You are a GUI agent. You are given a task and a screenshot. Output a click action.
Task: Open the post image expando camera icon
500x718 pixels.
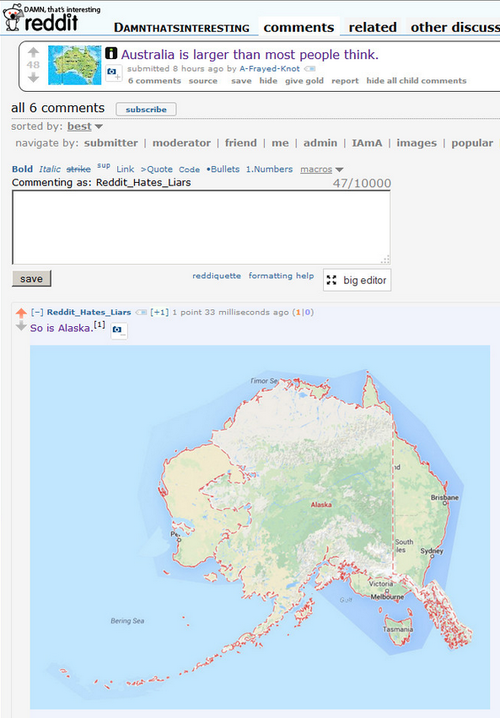(x=114, y=73)
